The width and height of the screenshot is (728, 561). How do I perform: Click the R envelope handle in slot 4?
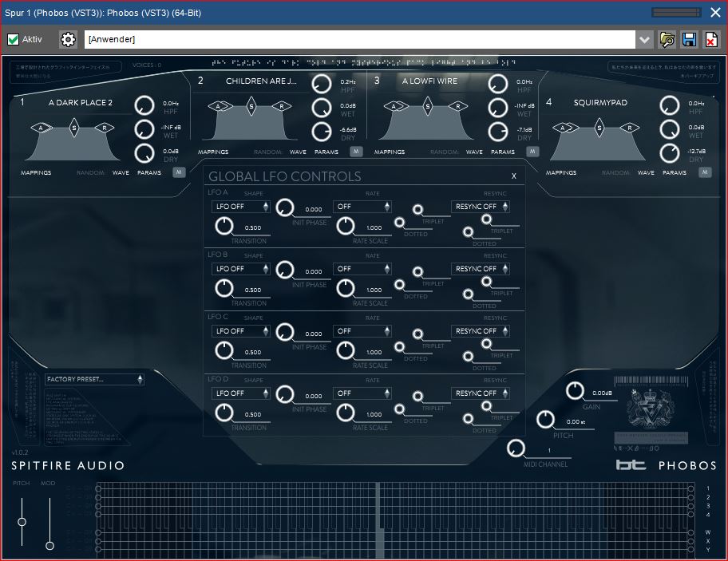point(630,128)
